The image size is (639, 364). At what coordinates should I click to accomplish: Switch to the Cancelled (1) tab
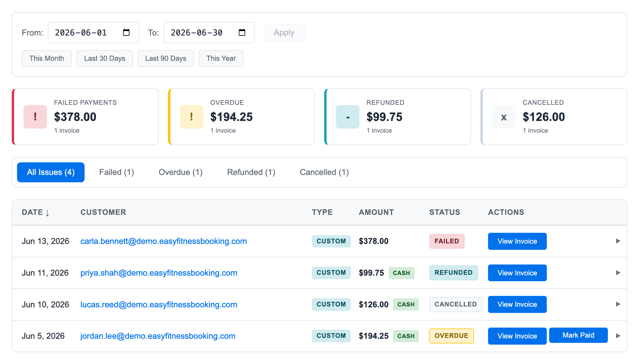point(324,172)
